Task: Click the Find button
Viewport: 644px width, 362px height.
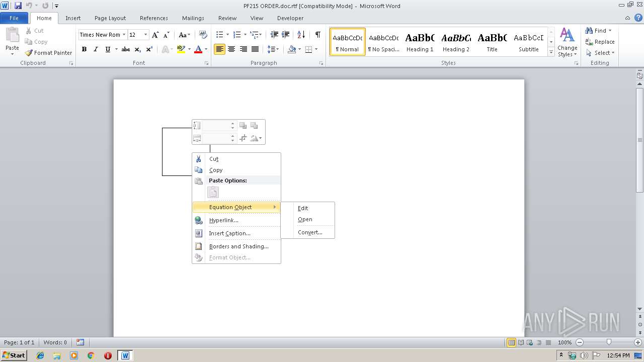Action: [598, 31]
